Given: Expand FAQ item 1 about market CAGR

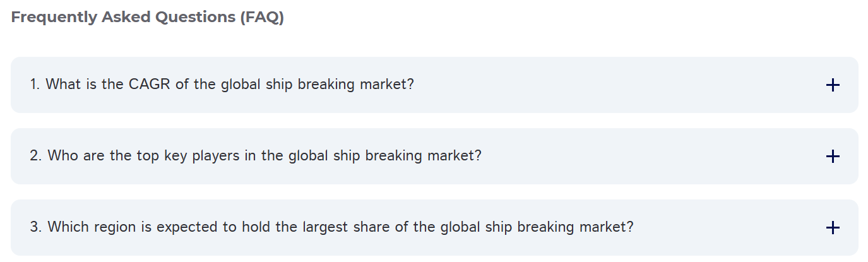Looking at the screenshot, I should click(x=434, y=85).
